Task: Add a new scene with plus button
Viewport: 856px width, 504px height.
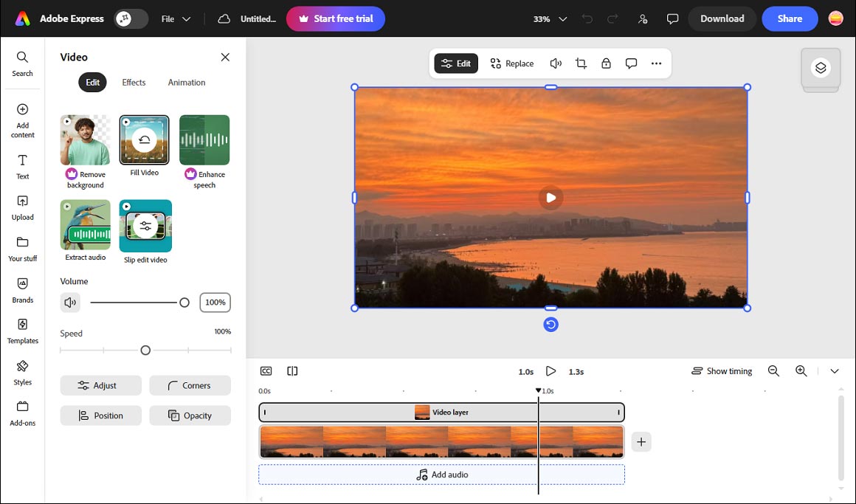Action: tap(641, 442)
